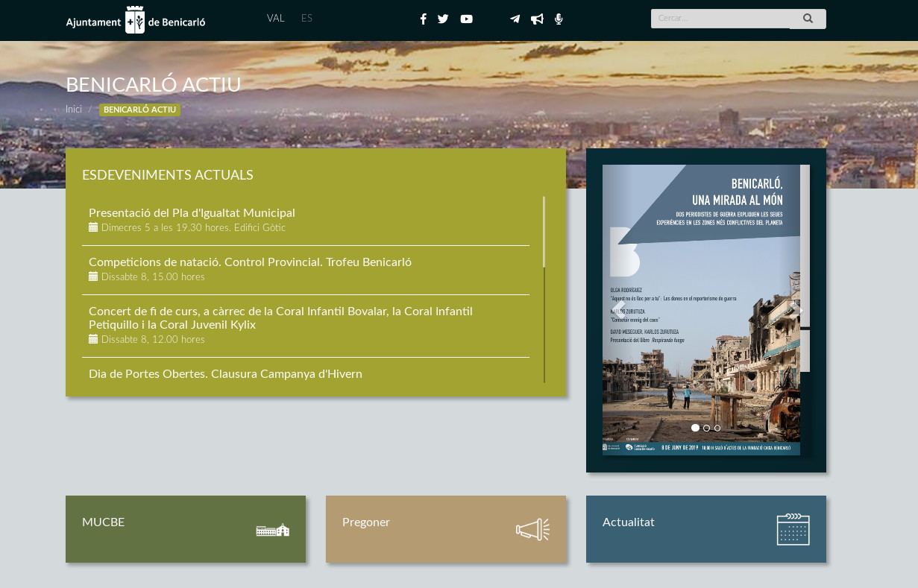The height and width of the screenshot is (588, 918).
Task: Click the microphone podcast icon
Action: click(x=559, y=19)
